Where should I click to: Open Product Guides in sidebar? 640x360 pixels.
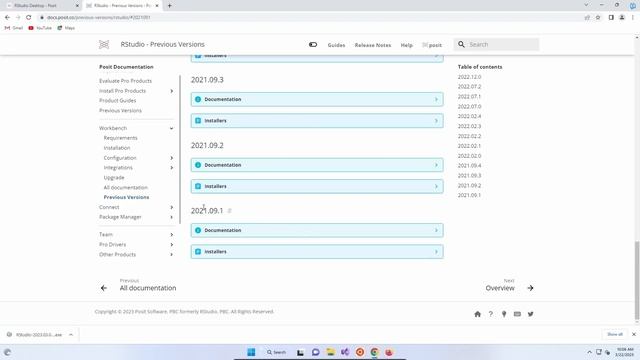[x=118, y=100]
